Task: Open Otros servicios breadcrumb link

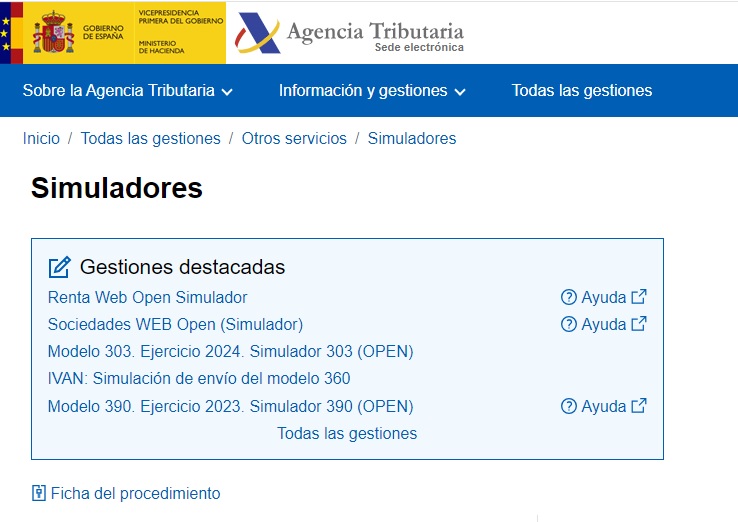Action: point(294,138)
